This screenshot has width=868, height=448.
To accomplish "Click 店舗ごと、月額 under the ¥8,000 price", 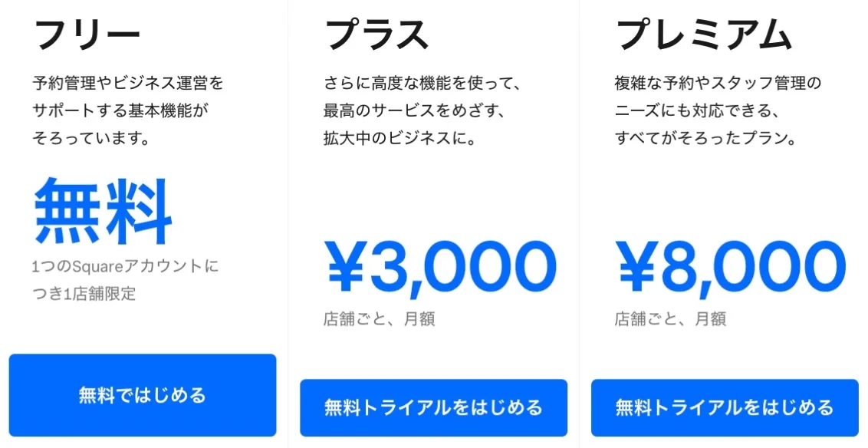I will pos(670,319).
